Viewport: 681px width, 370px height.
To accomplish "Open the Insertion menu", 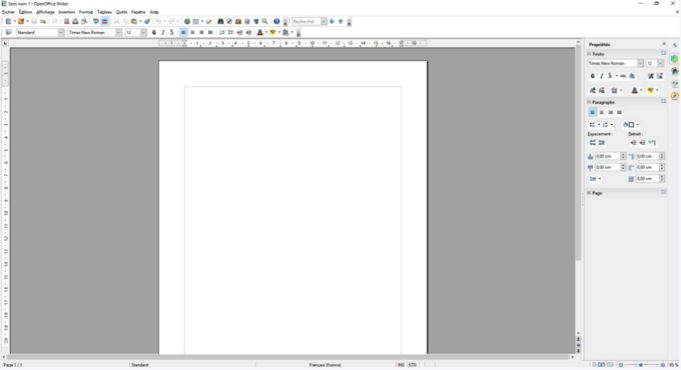I will tap(67, 12).
